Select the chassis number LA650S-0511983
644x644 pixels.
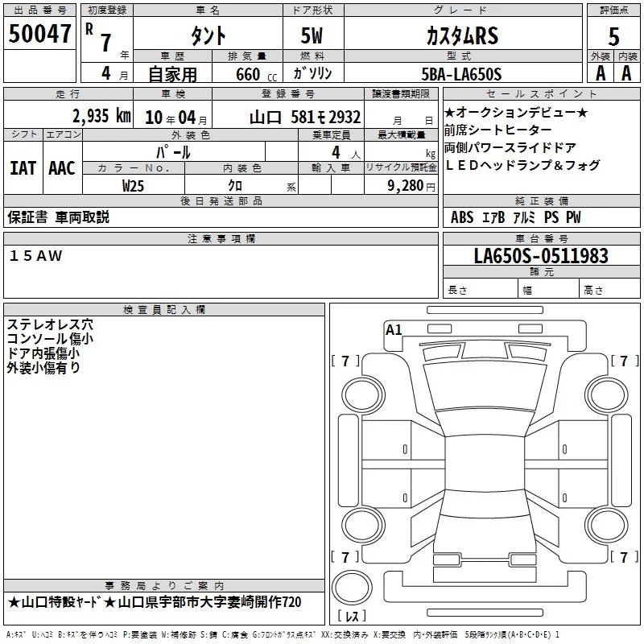541,256
